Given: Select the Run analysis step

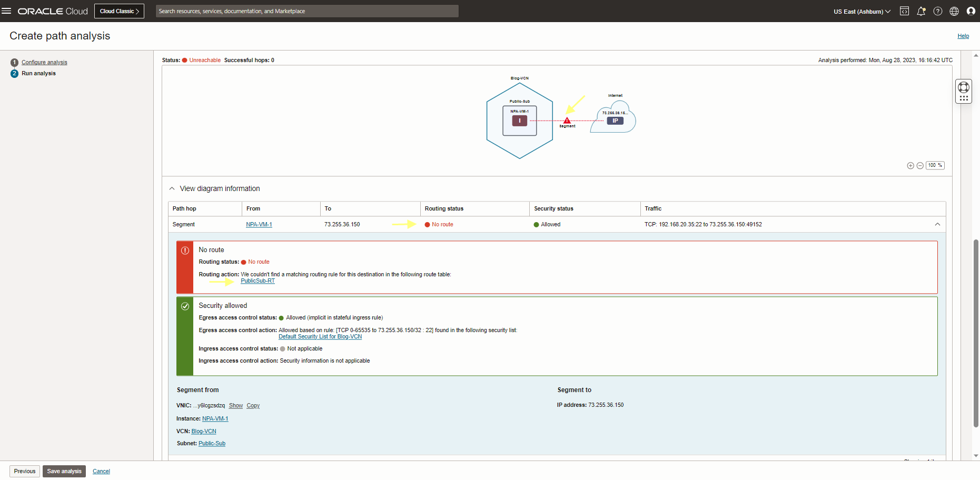Looking at the screenshot, I should [x=38, y=73].
